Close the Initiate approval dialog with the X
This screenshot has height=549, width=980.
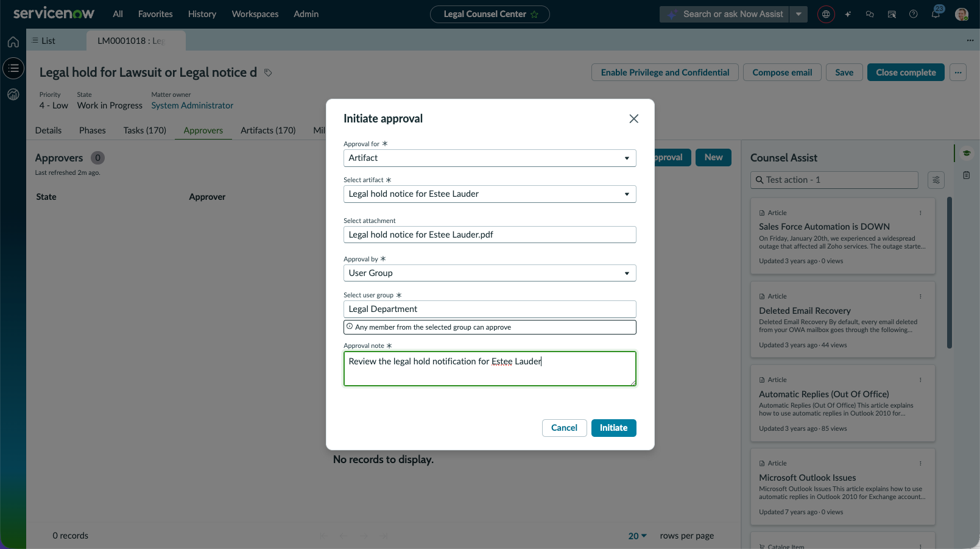pos(634,119)
